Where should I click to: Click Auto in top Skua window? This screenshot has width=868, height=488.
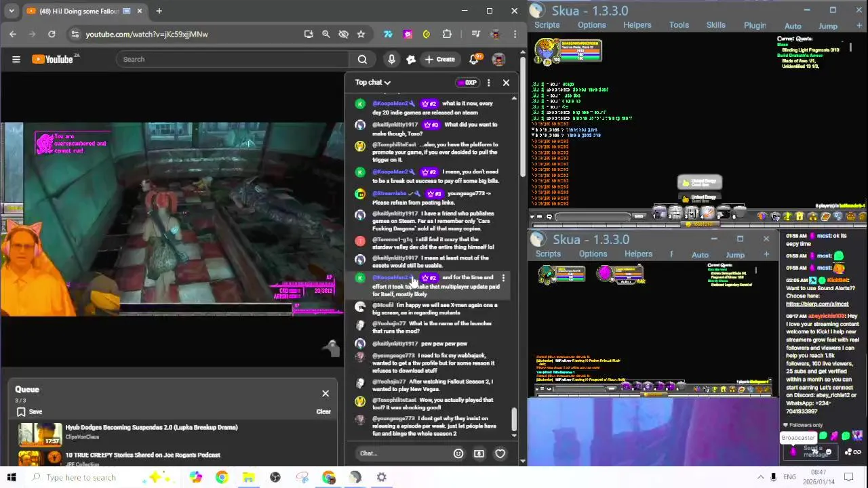click(793, 26)
